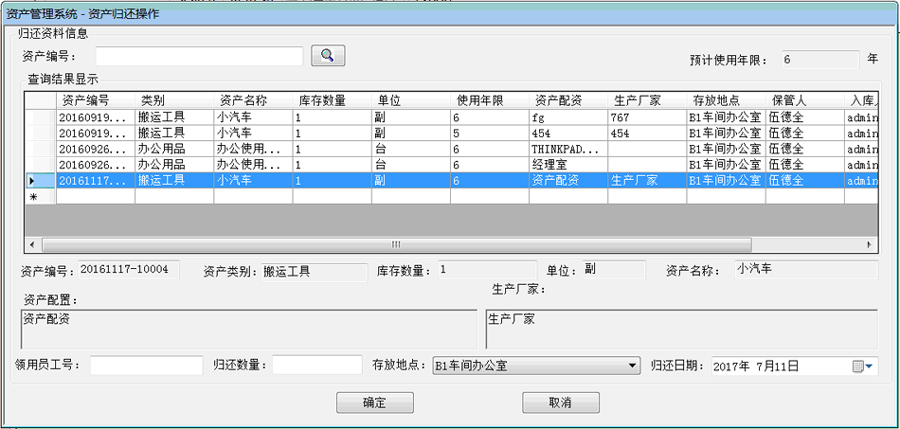
Task: Open the calendar picker for 归还日期
Action: [x=862, y=367]
